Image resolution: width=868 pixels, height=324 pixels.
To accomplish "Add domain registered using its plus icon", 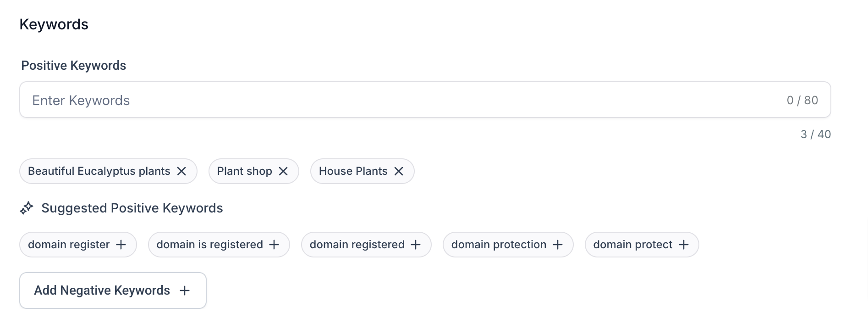I will tap(416, 245).
